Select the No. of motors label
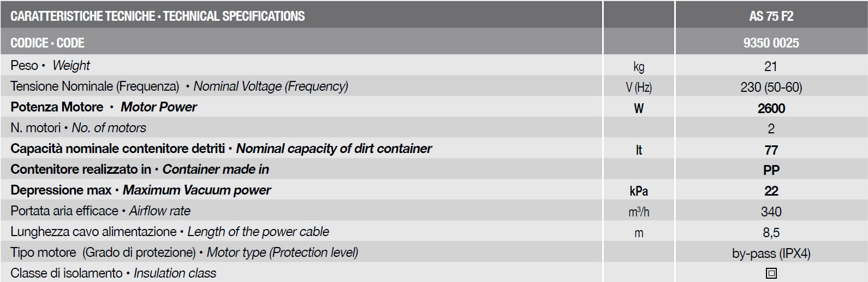The image size is (868, 282). coord(109,128)
